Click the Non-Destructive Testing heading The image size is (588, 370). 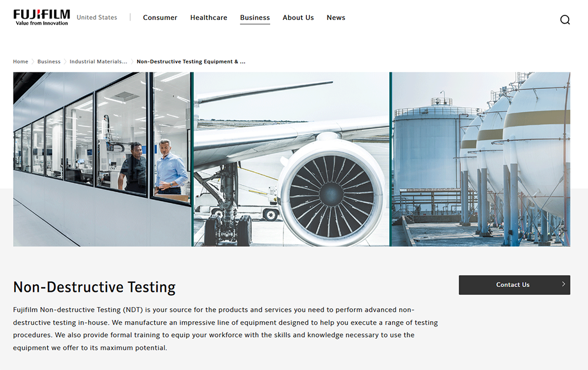click(x=94, y=287)
